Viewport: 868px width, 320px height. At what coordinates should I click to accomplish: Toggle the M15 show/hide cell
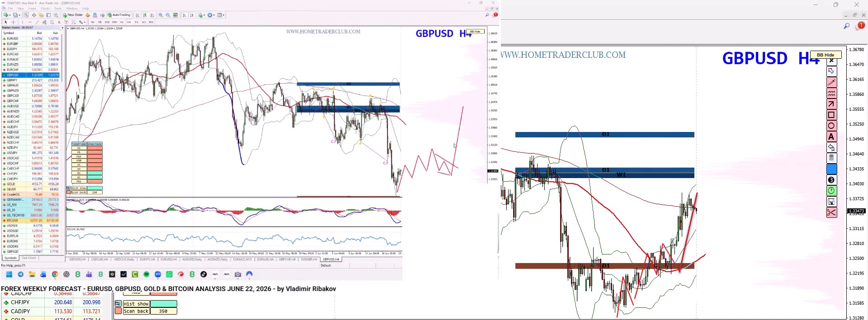(95, 156)
